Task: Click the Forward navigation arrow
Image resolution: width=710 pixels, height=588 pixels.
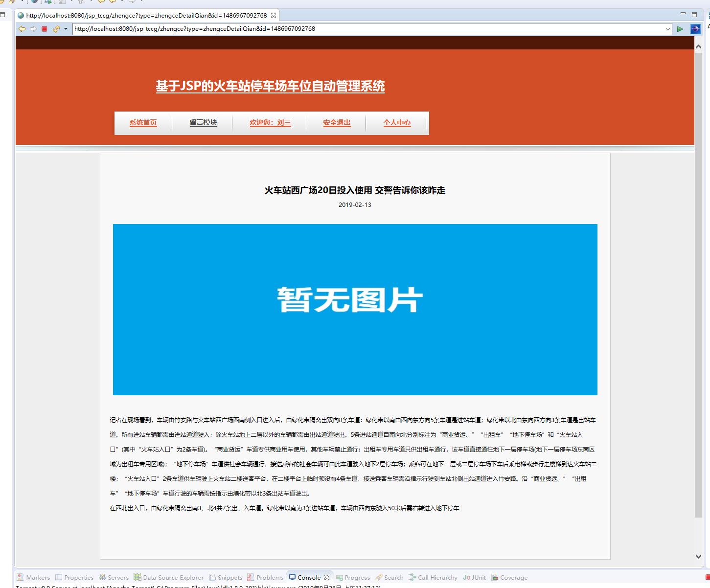Action: point(33,29)
